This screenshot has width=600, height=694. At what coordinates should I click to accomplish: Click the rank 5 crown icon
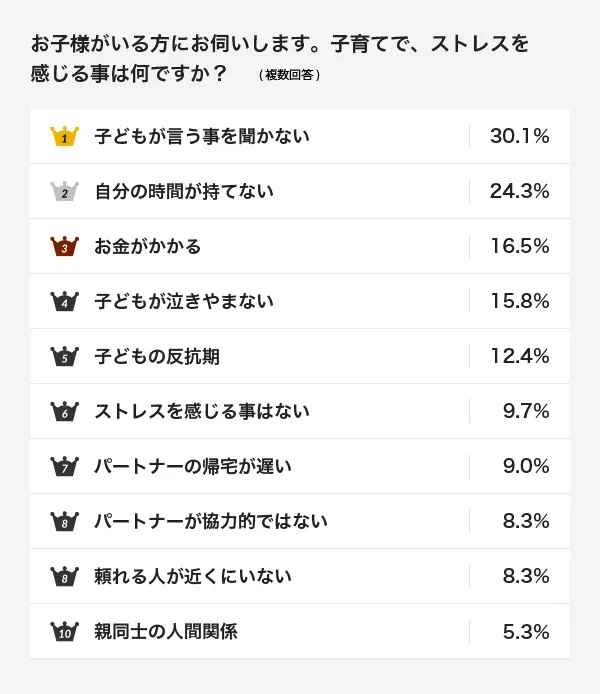tap(64, 356)
